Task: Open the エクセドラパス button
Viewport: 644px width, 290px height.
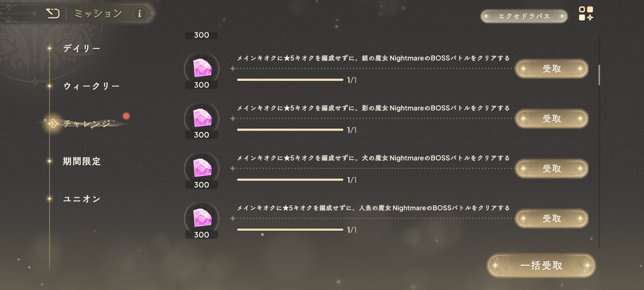Action: (524, 16)
